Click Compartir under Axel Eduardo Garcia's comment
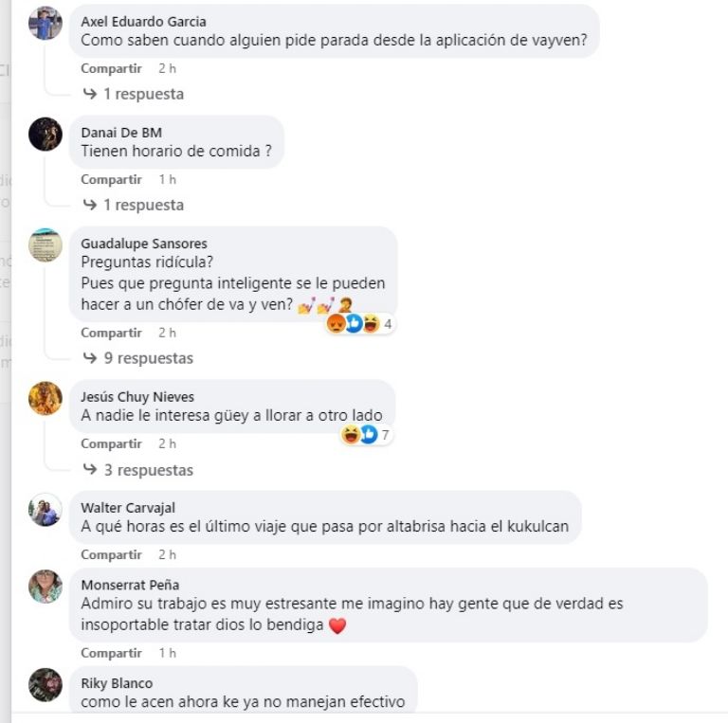Screen dimensions: 728x723 click(112, 68)
